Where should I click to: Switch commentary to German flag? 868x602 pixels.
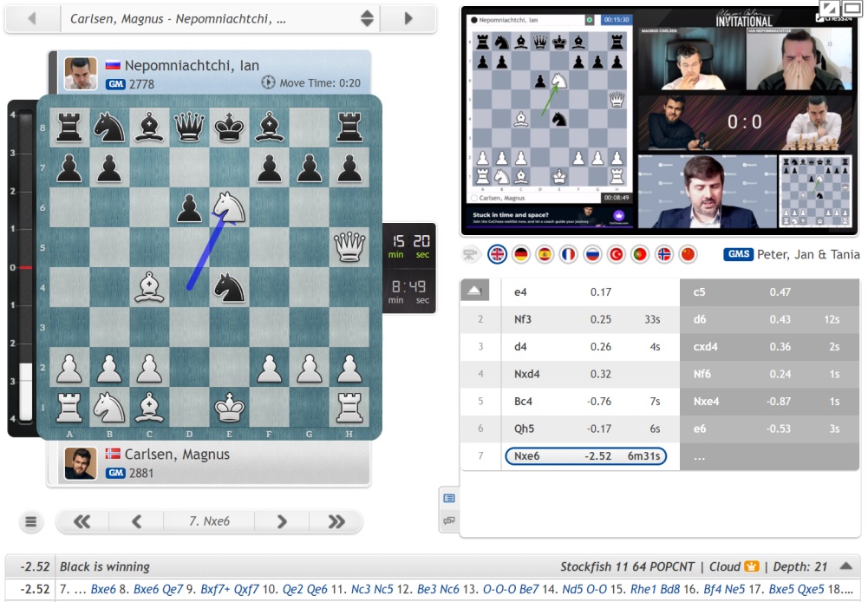(x=521, y=254)
